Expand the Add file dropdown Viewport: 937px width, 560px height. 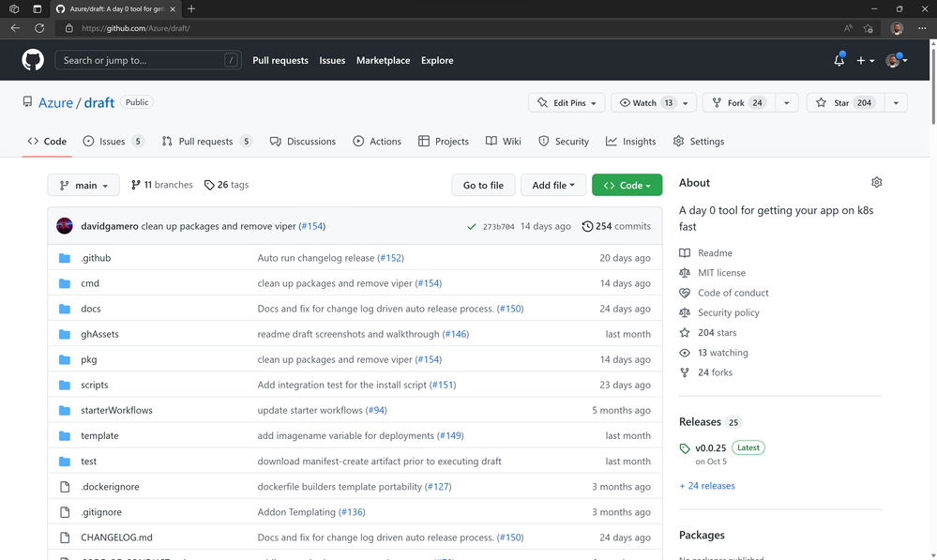pos(552,186)
